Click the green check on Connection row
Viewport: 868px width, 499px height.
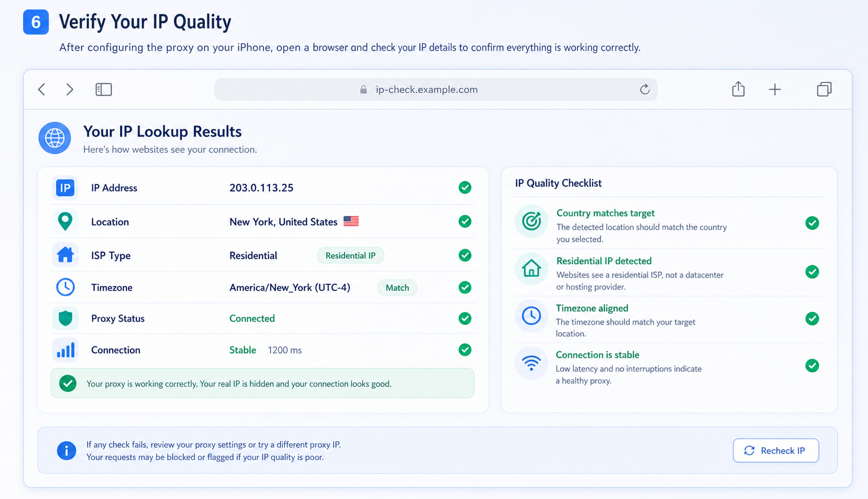(x=465, y=349)
